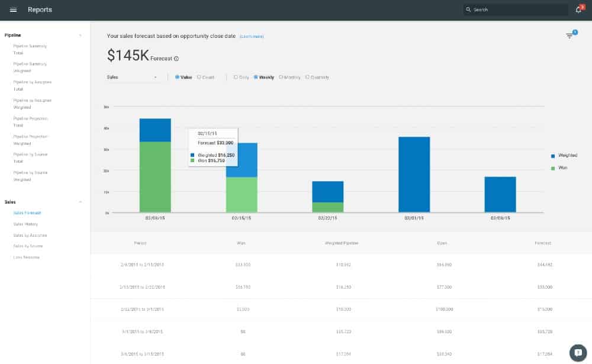Click the search magnifier icon
Screen dimensions: 592x364
coord(468,10)
